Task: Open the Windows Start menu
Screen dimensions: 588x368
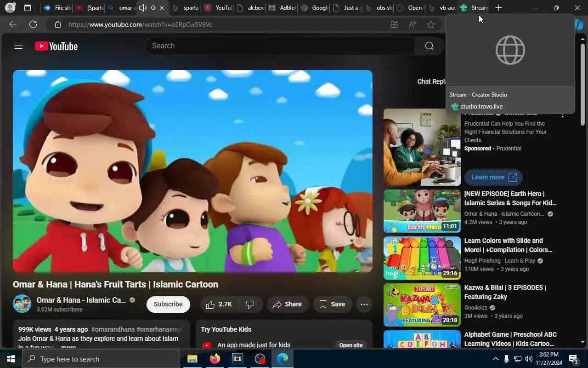Action: click(11, 359)
